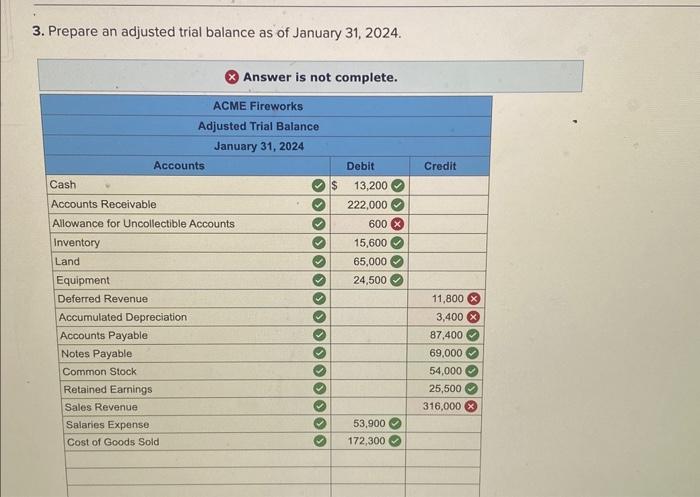Click the green check beside 54,000 credit value

(471, 371)
